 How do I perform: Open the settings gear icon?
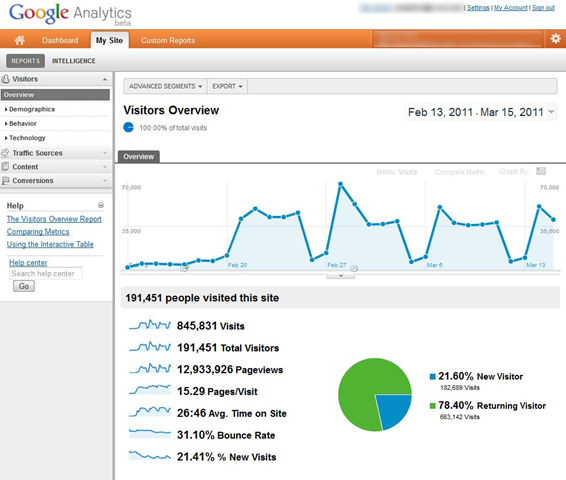click(x=555, y=39)
